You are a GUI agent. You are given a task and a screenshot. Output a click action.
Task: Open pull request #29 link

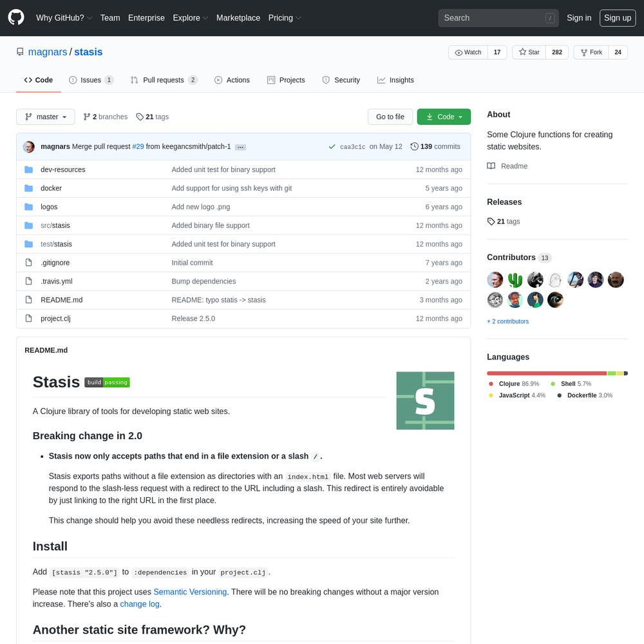[138, 147]
